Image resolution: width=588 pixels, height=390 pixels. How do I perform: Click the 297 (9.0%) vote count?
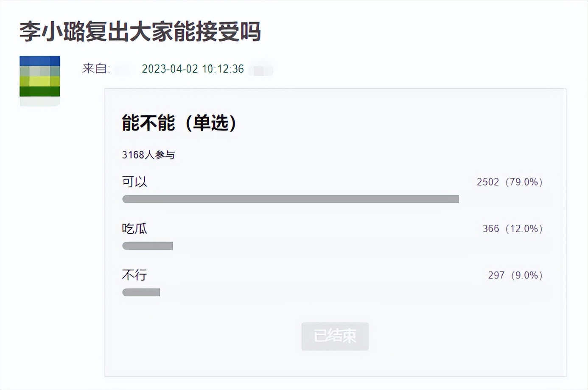tap(515, 275)
